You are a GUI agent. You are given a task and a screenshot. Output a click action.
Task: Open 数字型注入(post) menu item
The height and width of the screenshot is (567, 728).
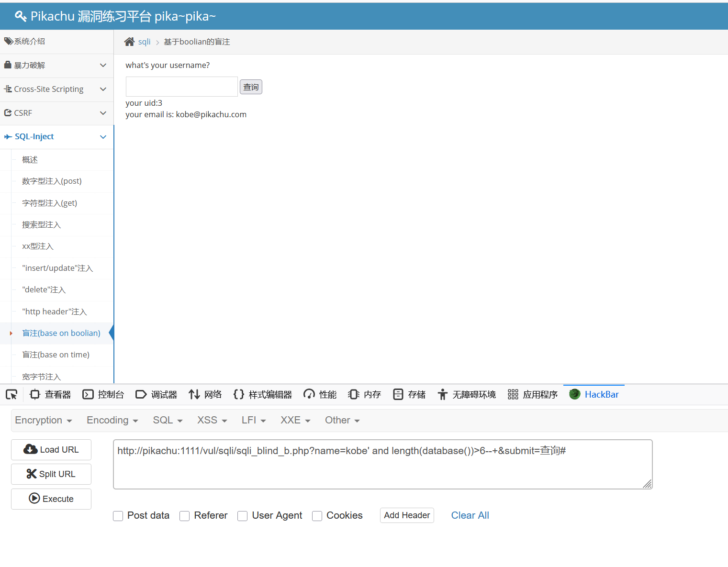click(52, 181)
